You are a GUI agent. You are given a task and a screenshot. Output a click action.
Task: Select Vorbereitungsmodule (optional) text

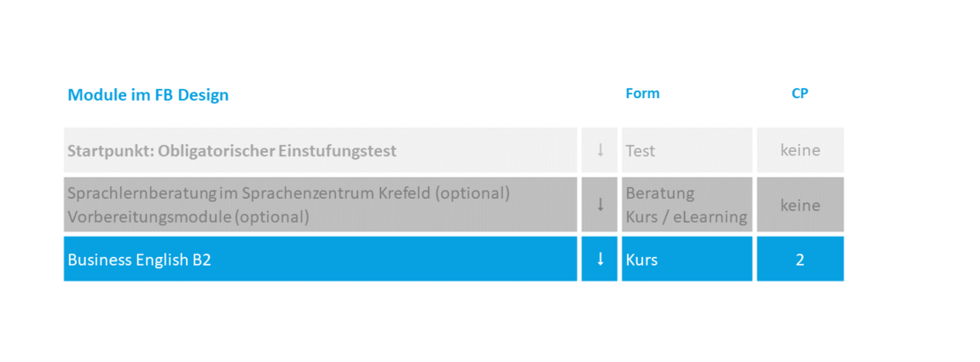(x=189, y=217)
